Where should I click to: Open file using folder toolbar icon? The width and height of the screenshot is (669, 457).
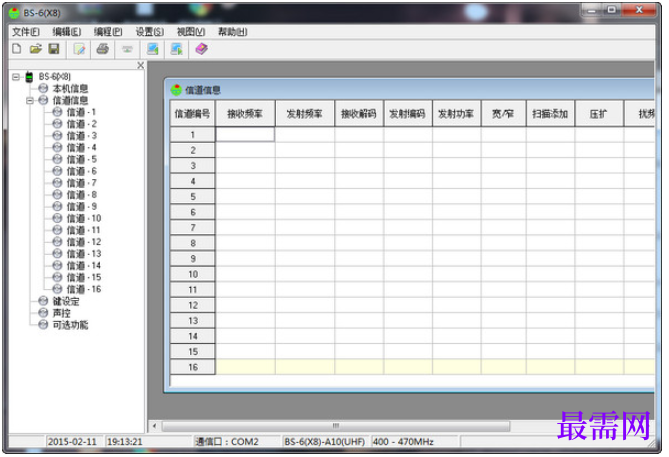(x=36, y=49)
